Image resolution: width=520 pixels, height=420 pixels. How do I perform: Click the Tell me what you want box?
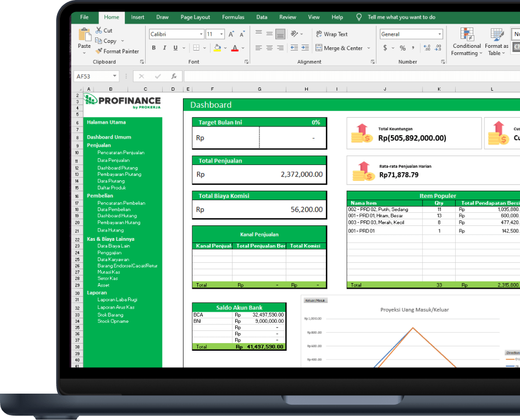(x=401, y=17)
